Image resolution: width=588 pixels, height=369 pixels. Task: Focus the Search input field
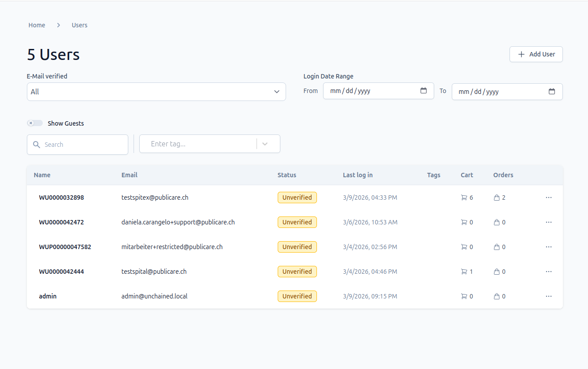78,145
